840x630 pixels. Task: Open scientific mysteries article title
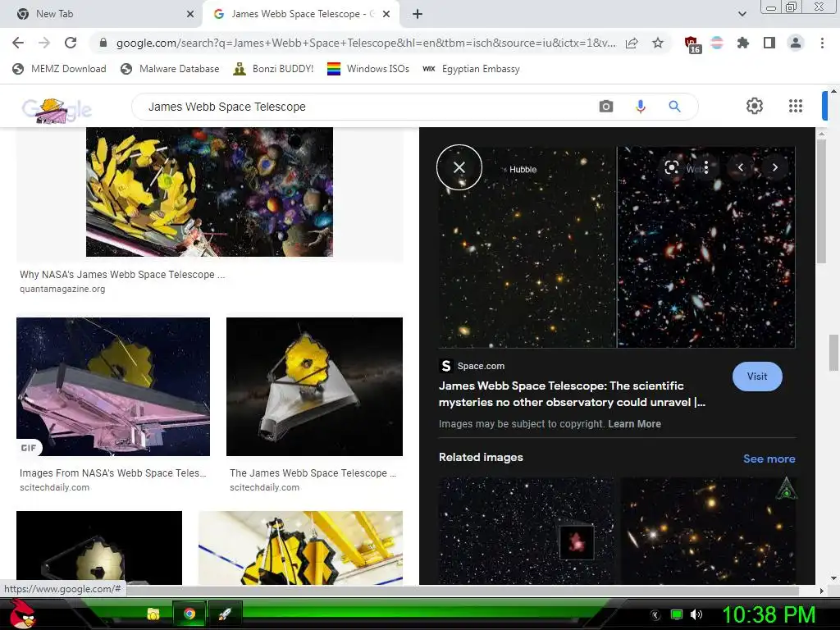tap(572, 394)
